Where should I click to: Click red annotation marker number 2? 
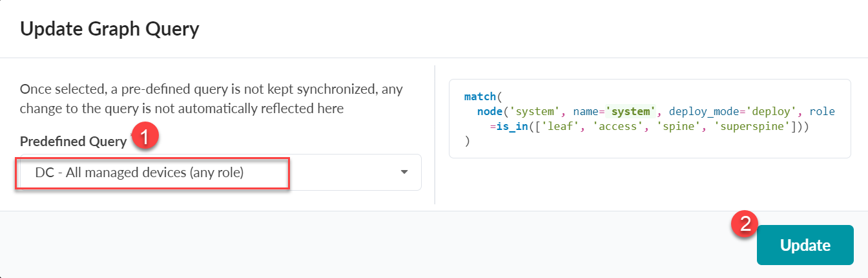[745, 224]
